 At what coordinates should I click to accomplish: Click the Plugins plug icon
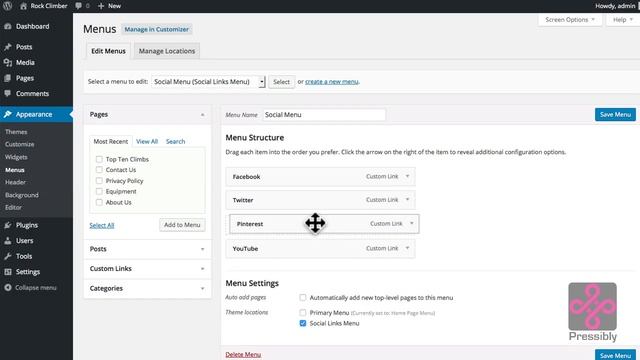[8, 225]
